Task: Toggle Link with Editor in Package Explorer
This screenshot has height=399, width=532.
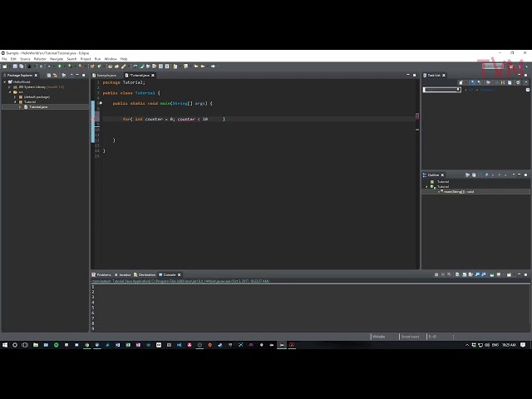Action: click(55, 75)
